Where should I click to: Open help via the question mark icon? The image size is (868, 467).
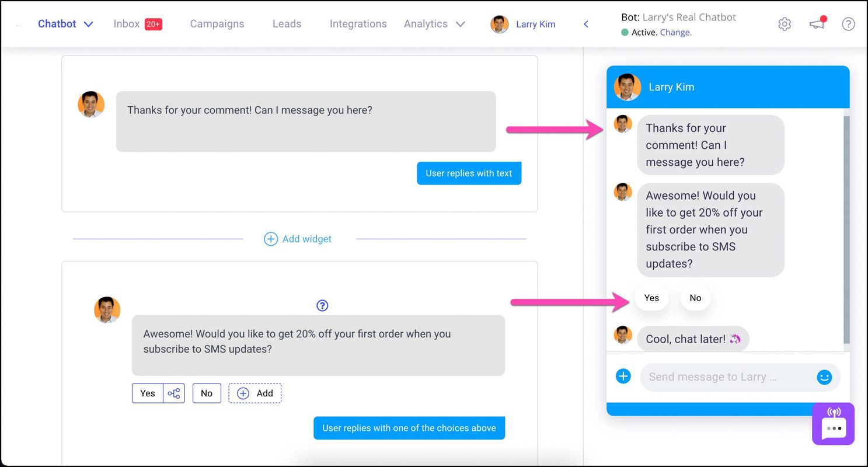(x=848, y=24)
